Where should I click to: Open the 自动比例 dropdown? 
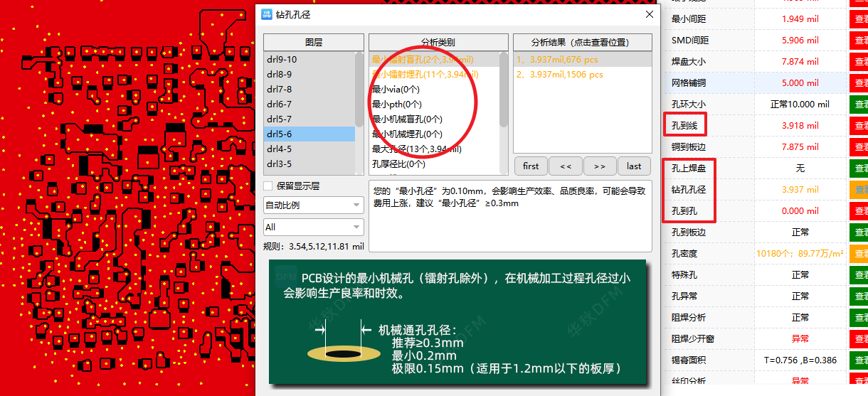pos(314,205)
